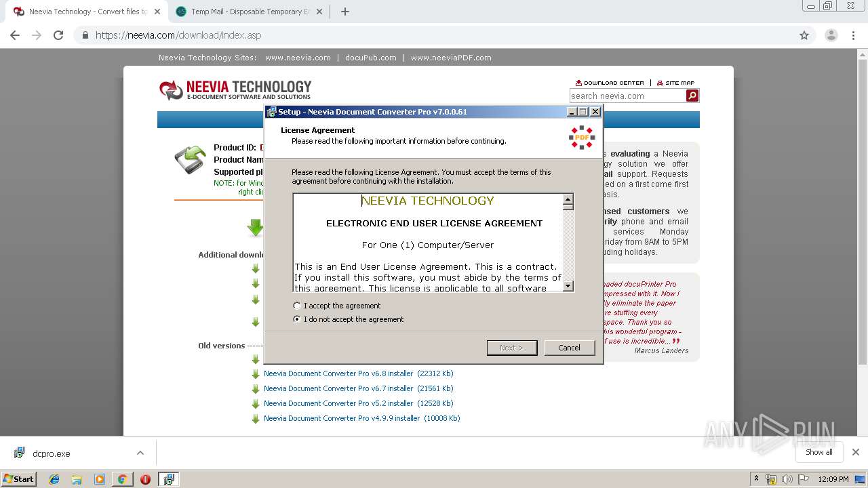The width and height of the screenshot is (868, 488).
Task: Click Show all downloads button
Action: click(x=819, y=452)
